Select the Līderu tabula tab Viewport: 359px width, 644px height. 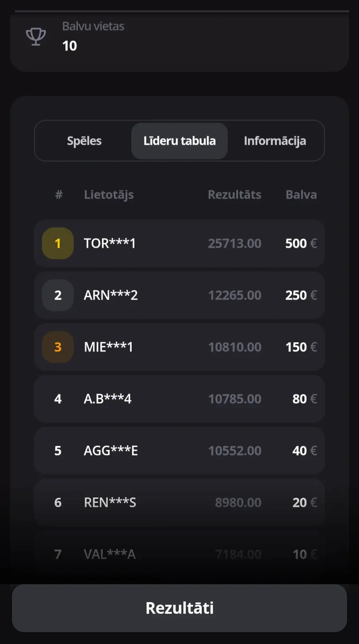[x=179, y=141]
